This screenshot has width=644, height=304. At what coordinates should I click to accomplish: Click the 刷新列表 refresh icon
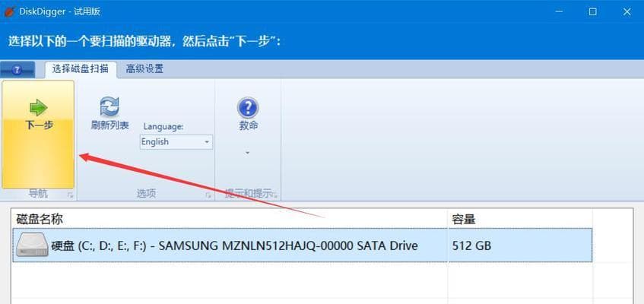tap(109, 107)
